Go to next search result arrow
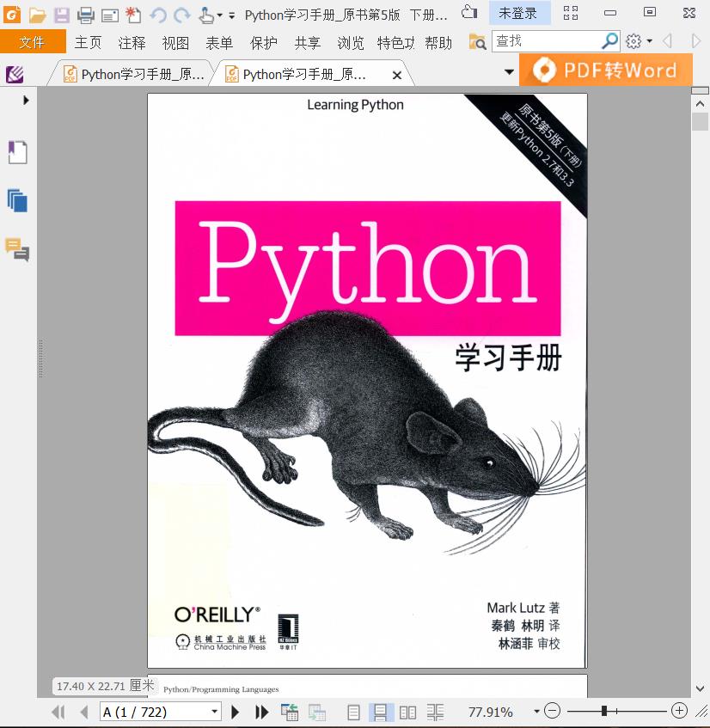Screen dimensions: 710x728 (695, 41)
